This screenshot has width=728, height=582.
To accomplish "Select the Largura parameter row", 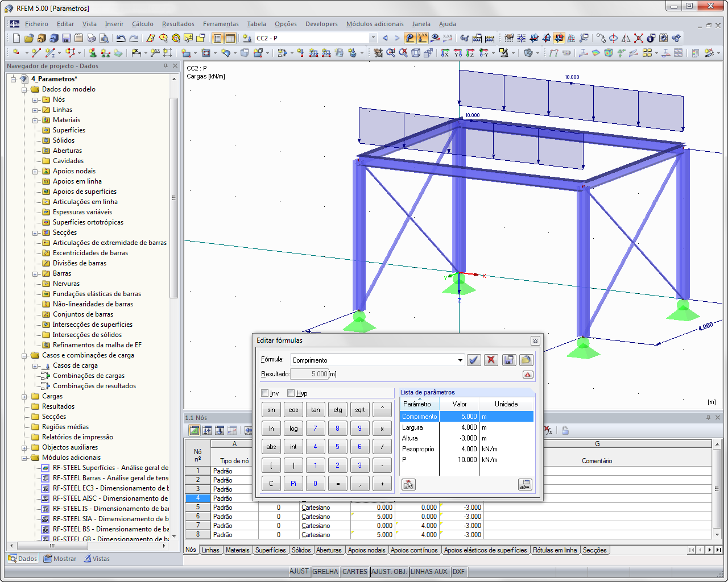I will pyautogui.click(x=467, y=427).
